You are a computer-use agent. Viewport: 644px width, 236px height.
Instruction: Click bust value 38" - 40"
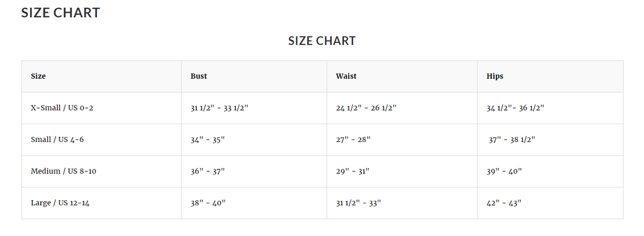(208, 203)
